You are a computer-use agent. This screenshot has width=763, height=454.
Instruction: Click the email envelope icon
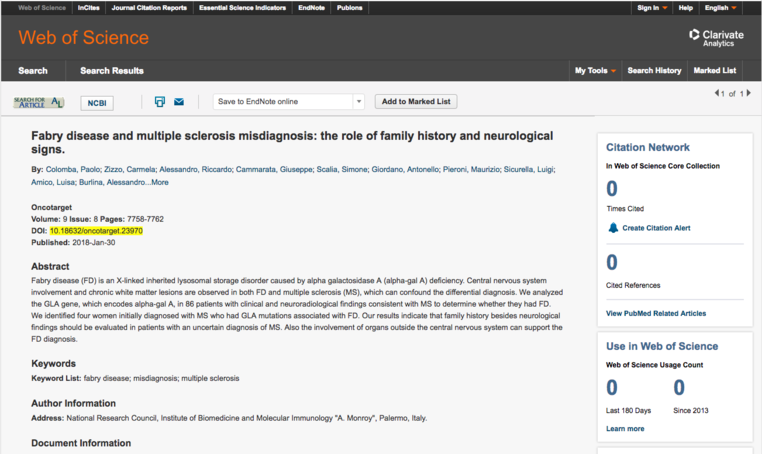179,102
